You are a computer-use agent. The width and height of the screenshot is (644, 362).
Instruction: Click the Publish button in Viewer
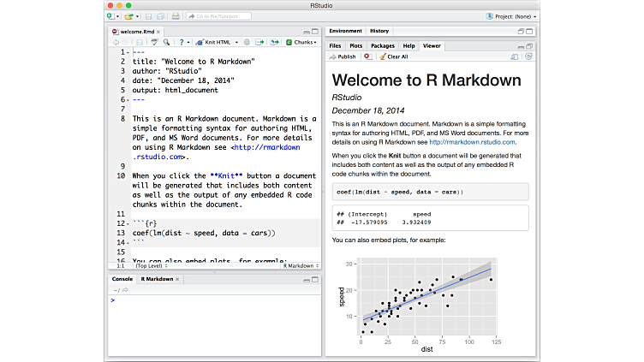click(x=343, y=56)
